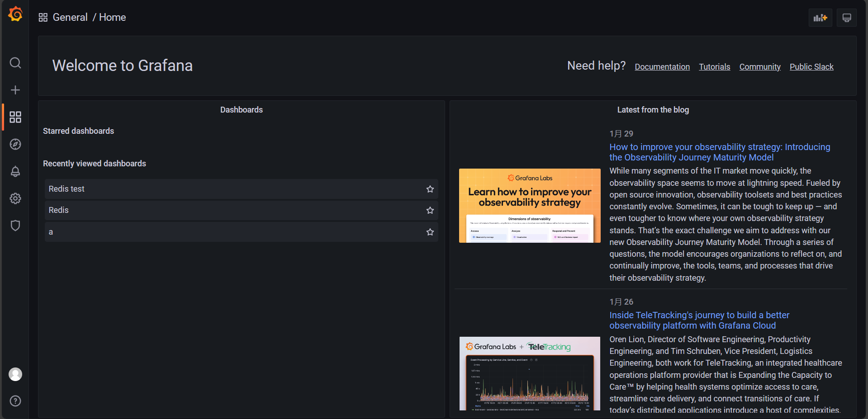Star the Redis dashboard
Viewport: 868px width, 419px height.
click(430, 210)
